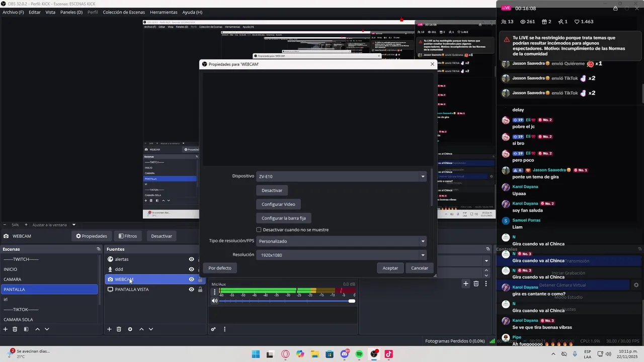
Task: Open Resolución 1920x1080 dropdown
Action: point(342,255)
